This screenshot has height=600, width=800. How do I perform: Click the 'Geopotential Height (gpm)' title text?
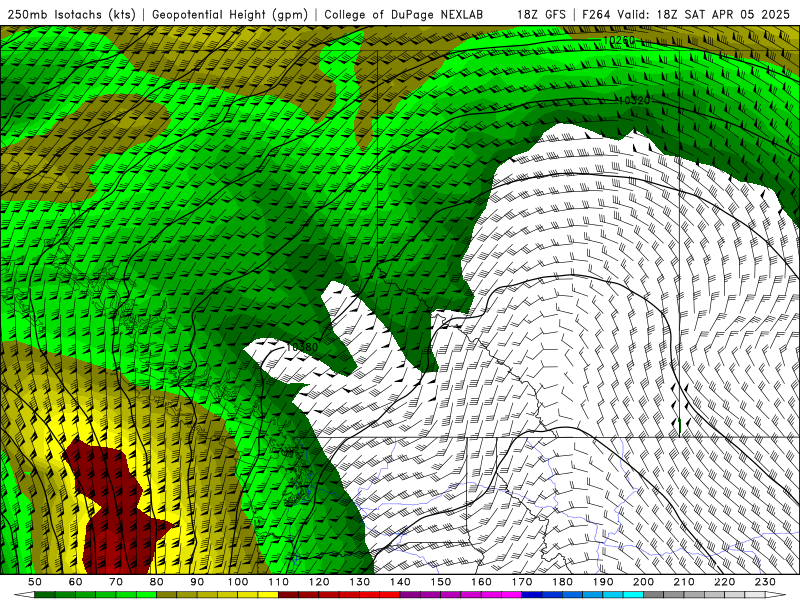pos(230,15)
